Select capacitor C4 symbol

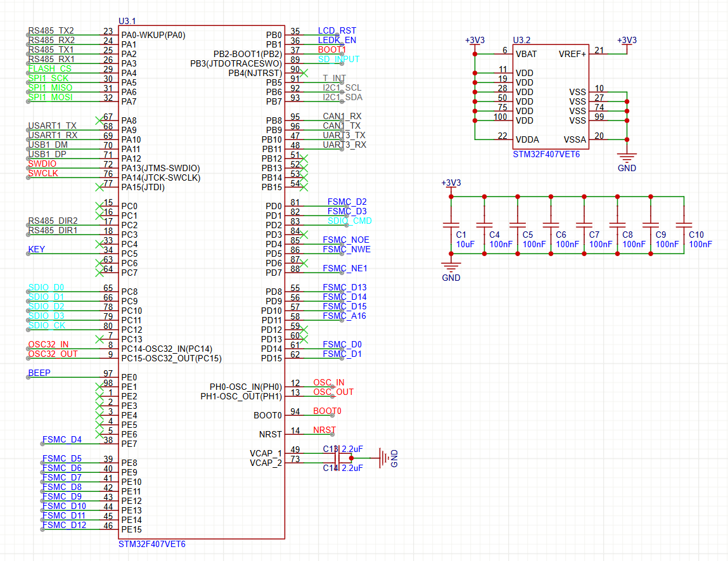pyautogui.click(x=484, y=225)
